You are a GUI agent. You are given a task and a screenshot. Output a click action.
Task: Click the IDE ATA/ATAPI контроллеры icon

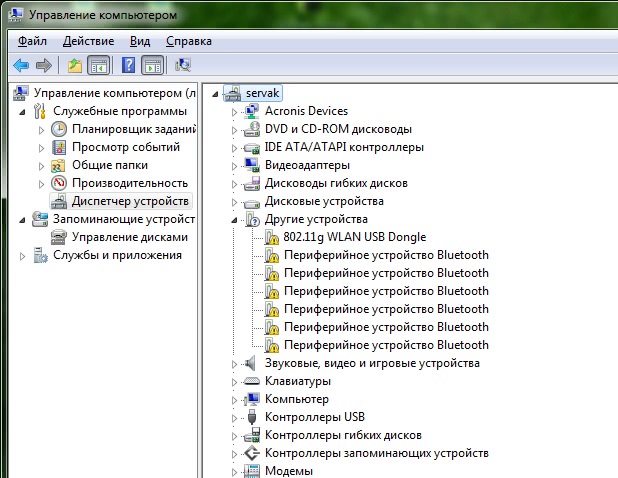pos(251,148)
